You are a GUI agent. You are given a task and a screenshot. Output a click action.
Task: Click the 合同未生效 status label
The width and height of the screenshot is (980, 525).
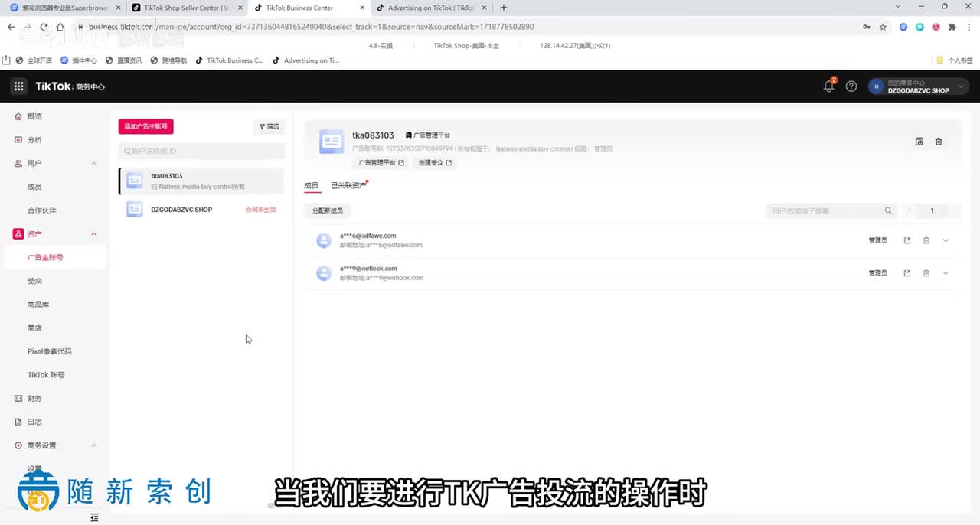tap(260, 210)
